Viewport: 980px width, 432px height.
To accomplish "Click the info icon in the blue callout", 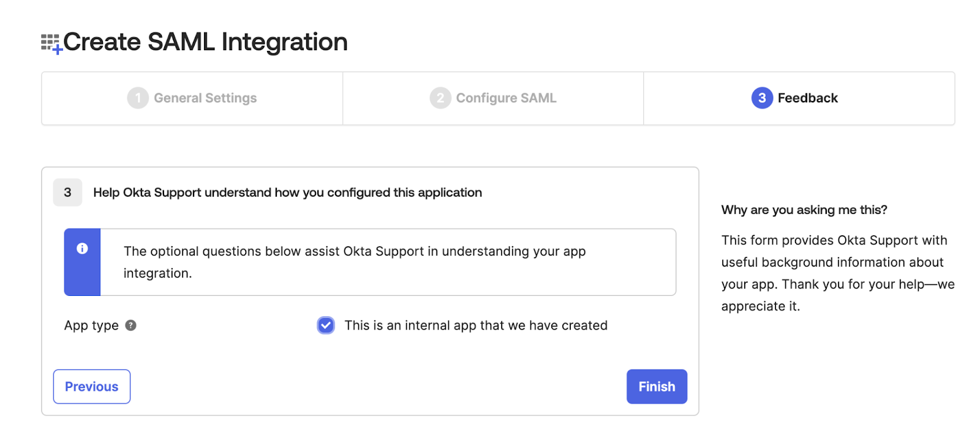I will (x=82, y=249).
